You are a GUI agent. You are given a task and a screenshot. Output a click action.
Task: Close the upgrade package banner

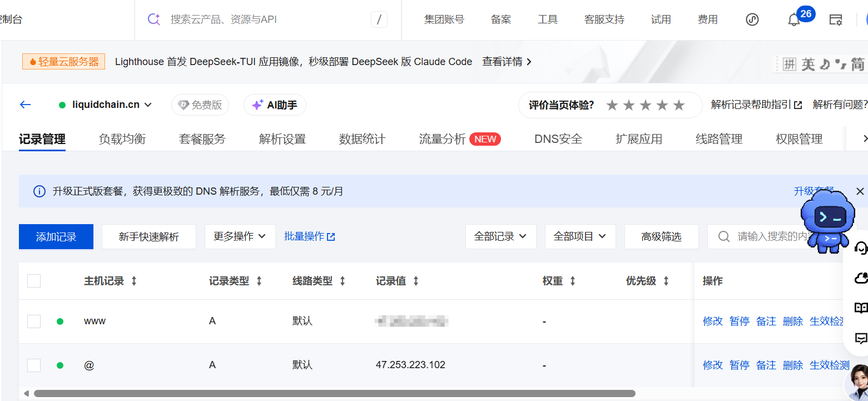(x=860, y=191)
